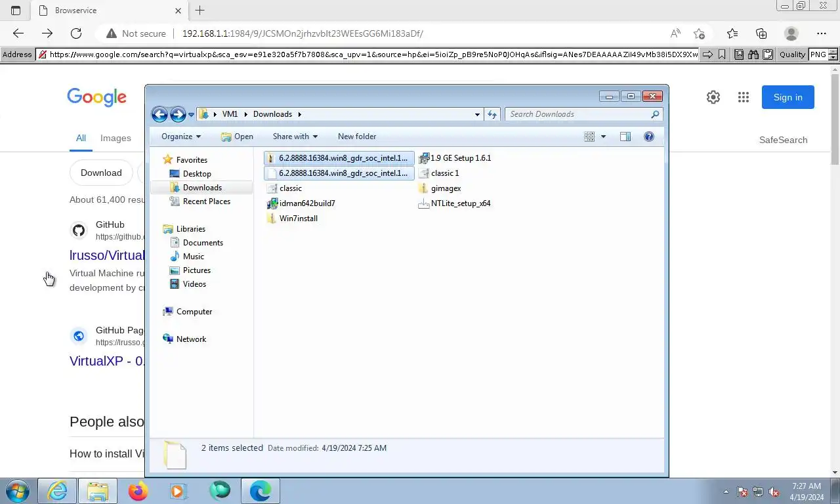Expand arrow after Downloads in breadcrumb

pos(300,114)
